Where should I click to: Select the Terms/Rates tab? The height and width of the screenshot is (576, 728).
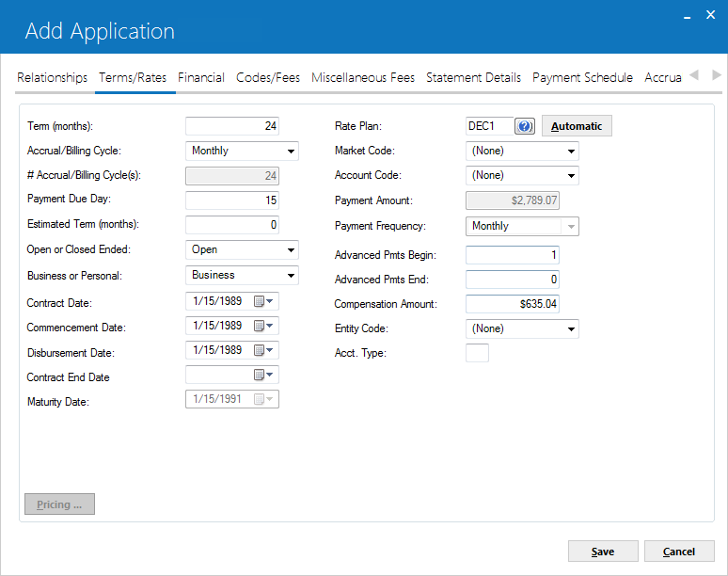coord(133,77)
